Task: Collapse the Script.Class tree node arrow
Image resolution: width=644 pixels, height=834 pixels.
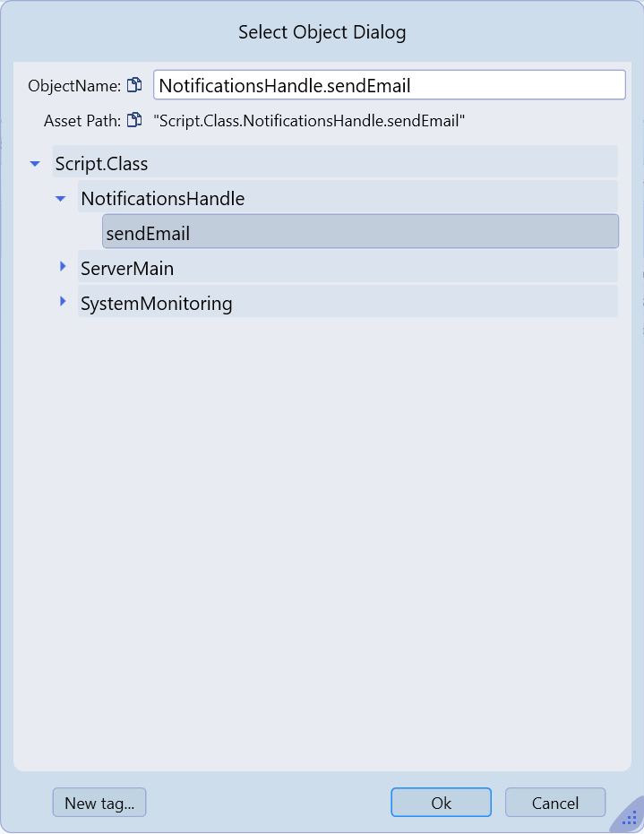Action: pyautogui.click(x=36, y=164)
